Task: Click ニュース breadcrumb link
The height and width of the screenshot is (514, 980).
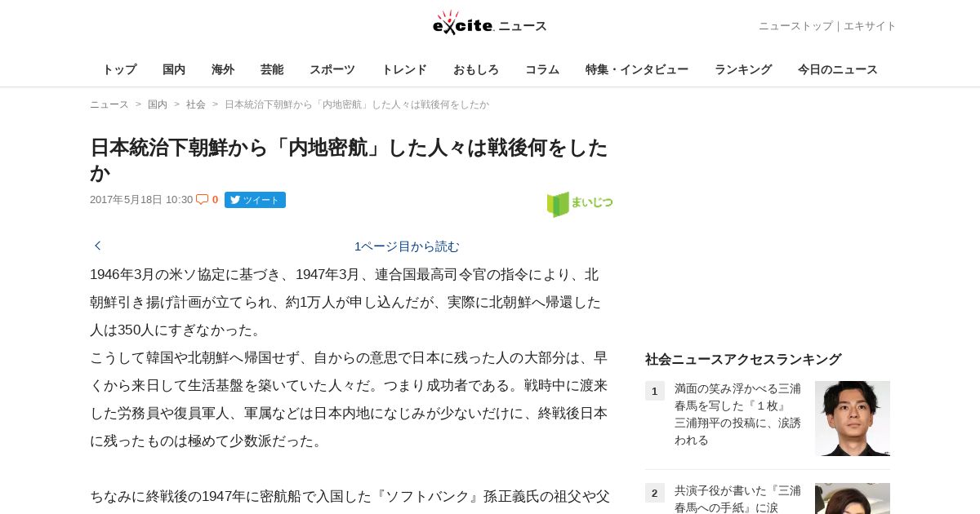Action: [x=109, y=104]
